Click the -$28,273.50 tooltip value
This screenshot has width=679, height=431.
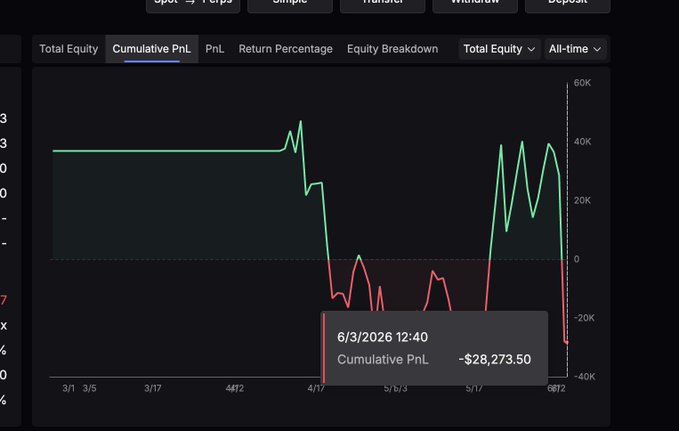tap(495, 360)
